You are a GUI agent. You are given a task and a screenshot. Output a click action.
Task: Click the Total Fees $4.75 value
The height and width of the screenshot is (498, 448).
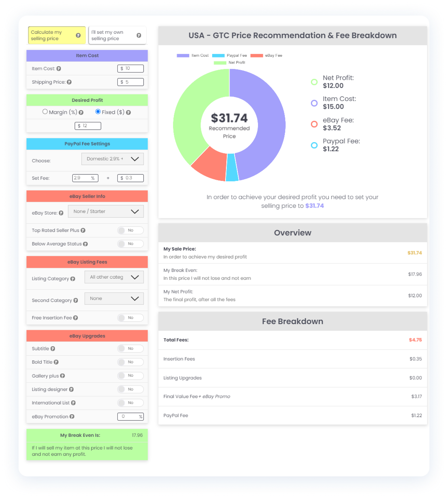(x=415, y=340)
